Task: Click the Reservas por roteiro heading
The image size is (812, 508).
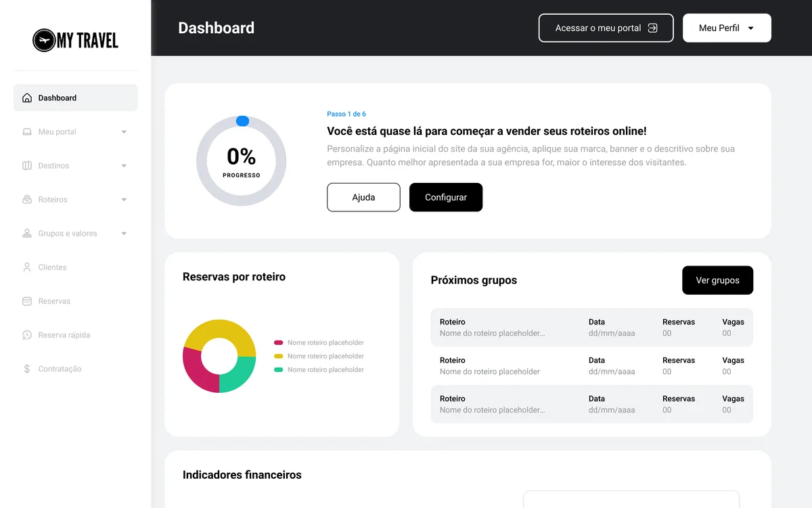Action: 234,276
